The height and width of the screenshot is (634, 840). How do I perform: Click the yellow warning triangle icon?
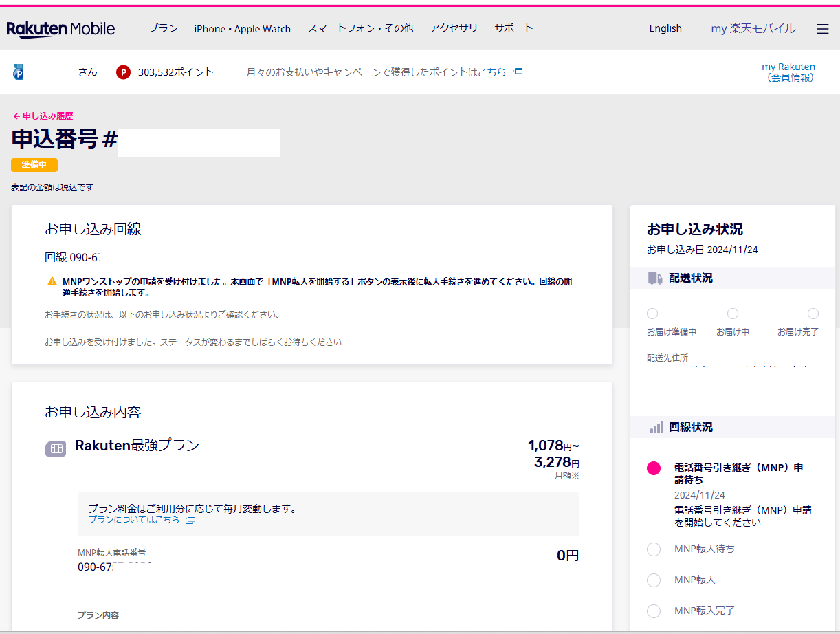[x=52, y=281]
